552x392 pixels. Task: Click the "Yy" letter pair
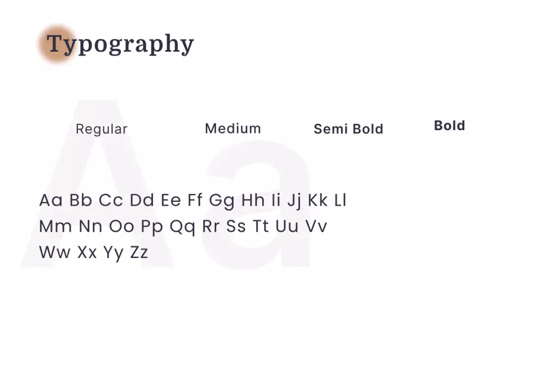[113, 253]
